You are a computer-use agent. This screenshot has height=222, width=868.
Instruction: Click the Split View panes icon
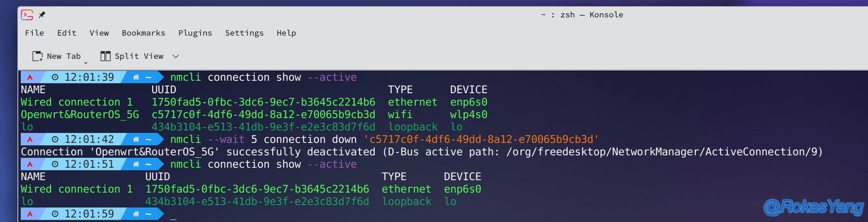point(105,56)
